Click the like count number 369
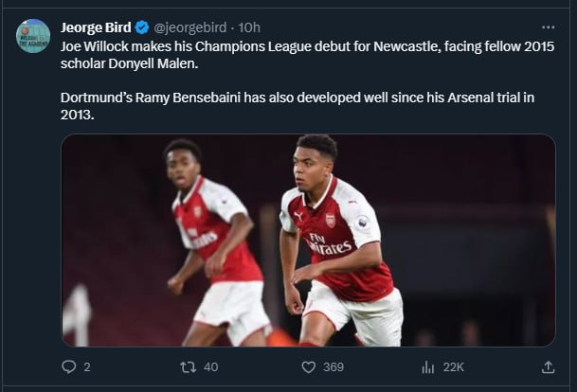Image resolution: width=577 pixels, height=392 pixels. (x=334, y=366)
